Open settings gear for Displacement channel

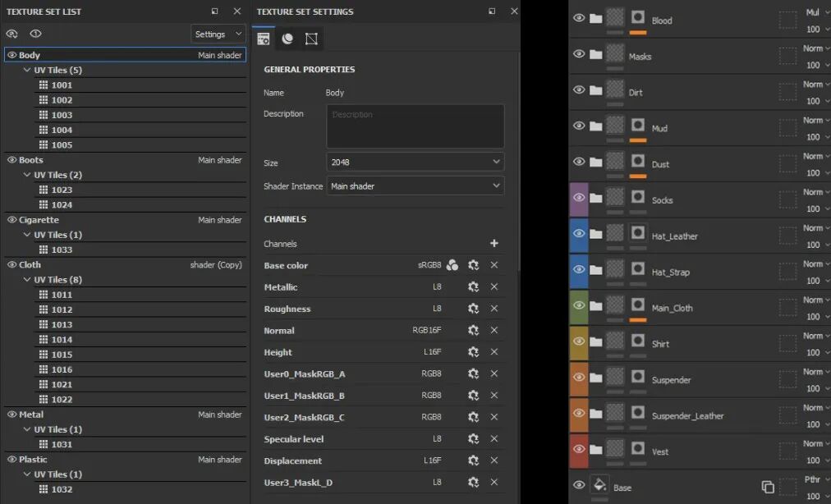(473, 460)
